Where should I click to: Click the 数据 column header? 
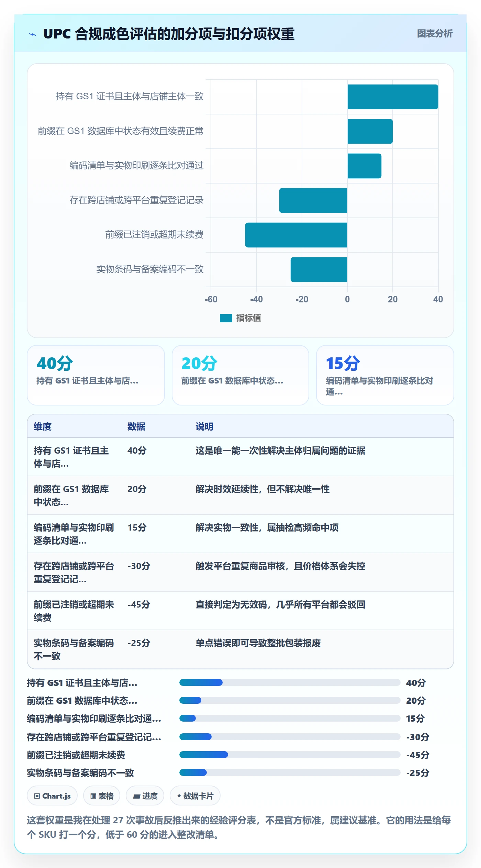pos(136,426)
